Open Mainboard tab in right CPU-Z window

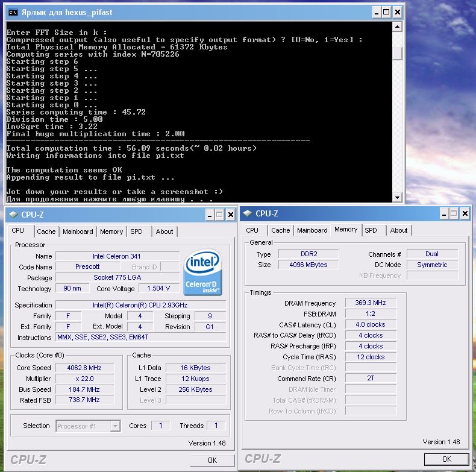[312, 230]
